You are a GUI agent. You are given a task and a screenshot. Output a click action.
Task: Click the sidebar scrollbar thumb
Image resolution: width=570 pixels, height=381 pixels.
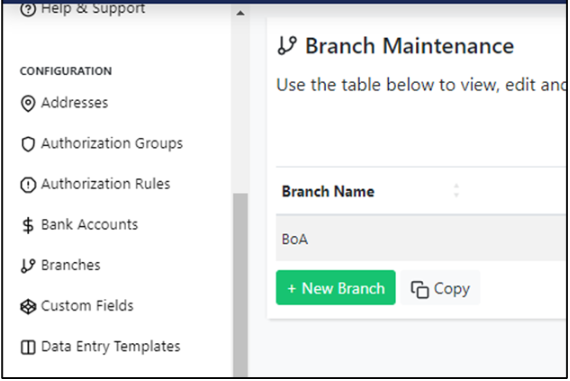(240, 285)
